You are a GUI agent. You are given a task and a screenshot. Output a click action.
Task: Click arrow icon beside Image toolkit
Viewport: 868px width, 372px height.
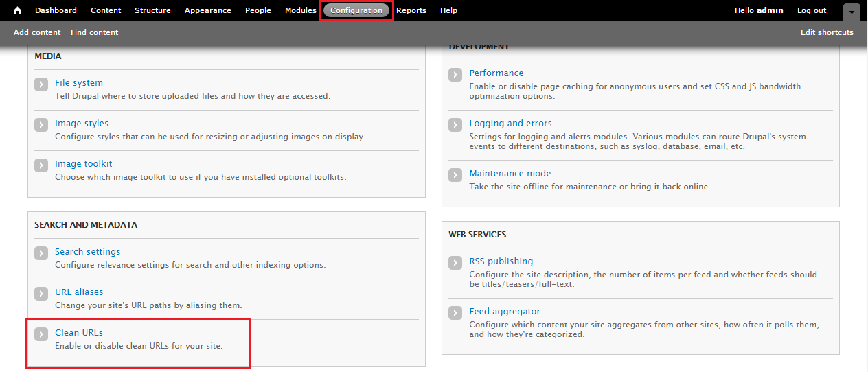41,165
